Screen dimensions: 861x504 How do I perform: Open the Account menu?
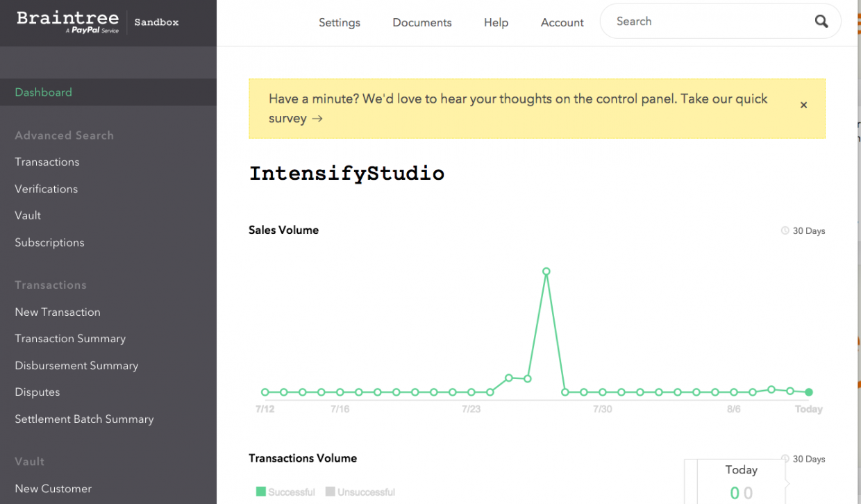(562, 22)
